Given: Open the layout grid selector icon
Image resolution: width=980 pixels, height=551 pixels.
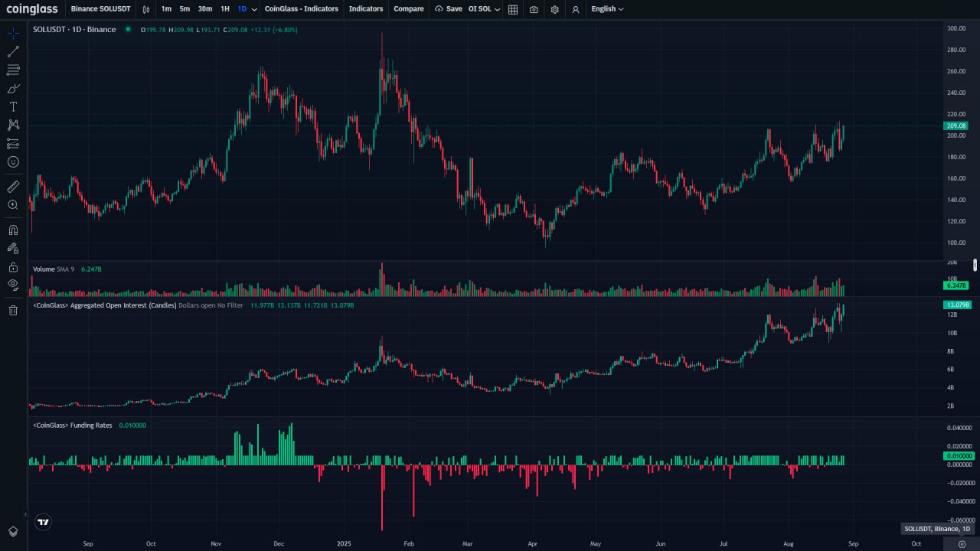Looking at the screenshot, I should (x=513, y=9).
